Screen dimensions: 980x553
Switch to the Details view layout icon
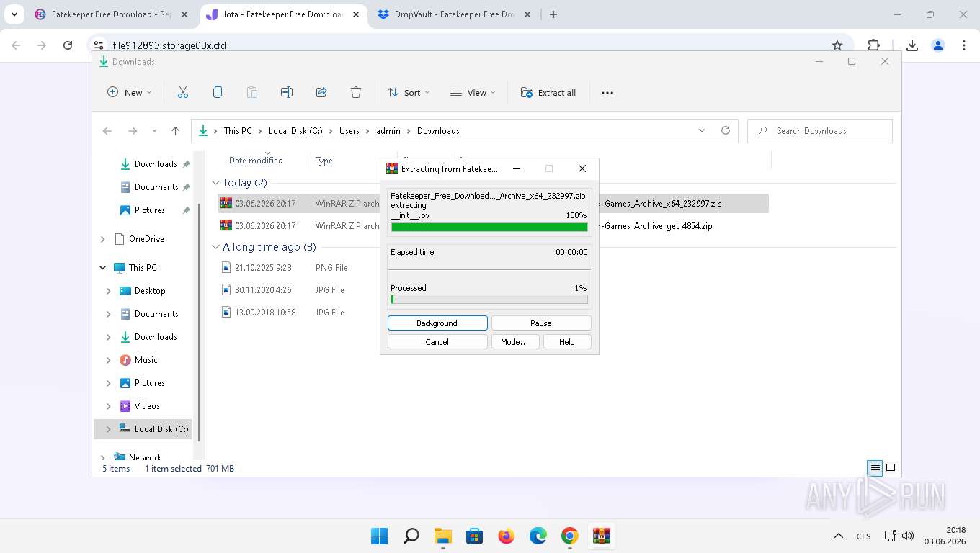[x=875, y=468]
